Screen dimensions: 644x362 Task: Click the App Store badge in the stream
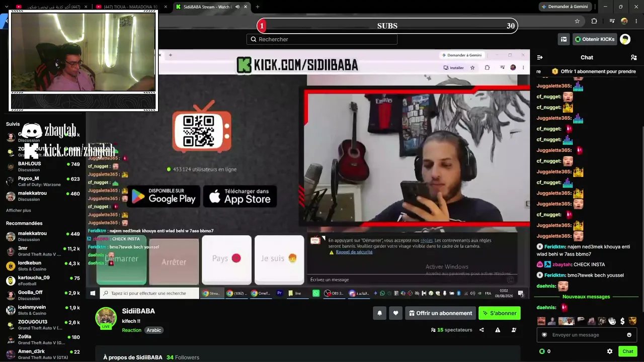[x=240, y=196]
